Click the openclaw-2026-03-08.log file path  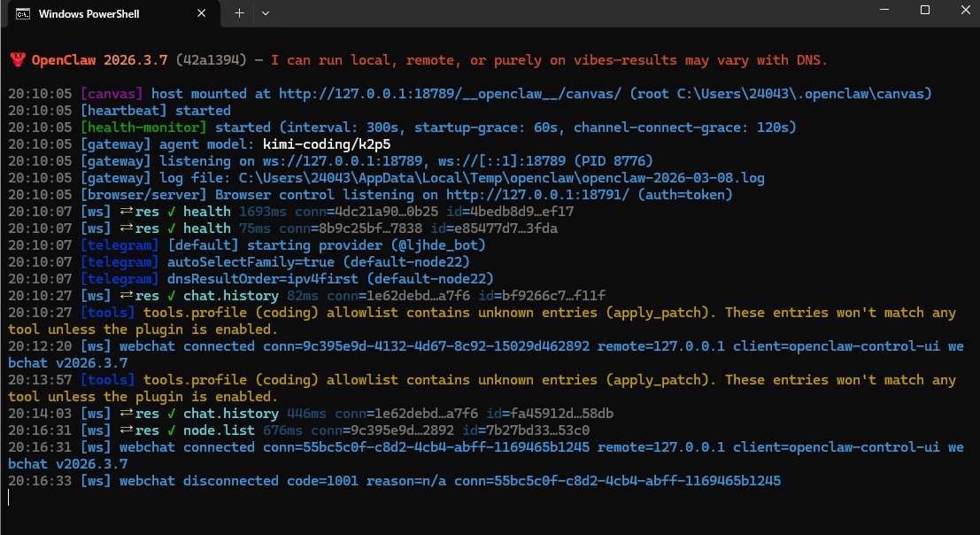501,178
